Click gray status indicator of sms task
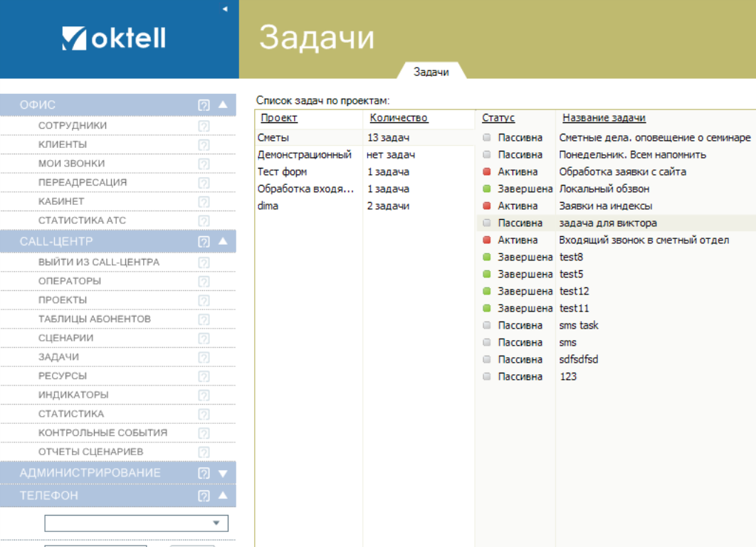The width and height of the screenshot is (756, 547). pyautogui.click(x=487, y=326)
